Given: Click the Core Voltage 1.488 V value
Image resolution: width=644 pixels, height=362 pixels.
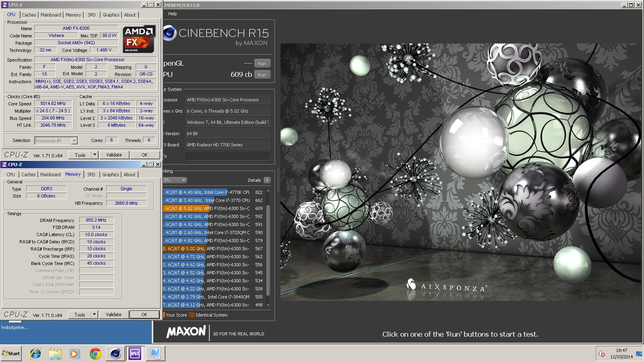Looking at the screenshot, I should pyautogui.click(x=104, y=50).
